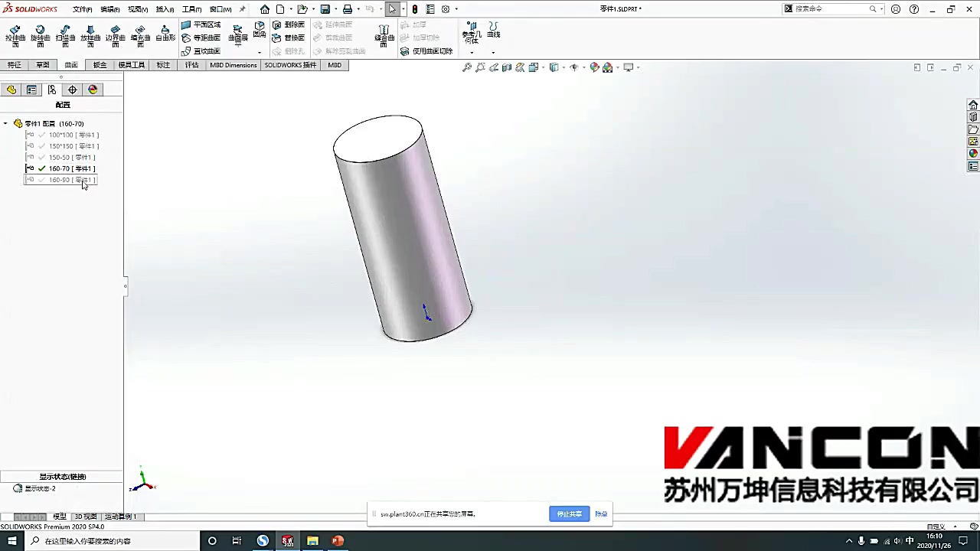Click the 直纹曲面 ruled surface tool

[x=201, y=51]
